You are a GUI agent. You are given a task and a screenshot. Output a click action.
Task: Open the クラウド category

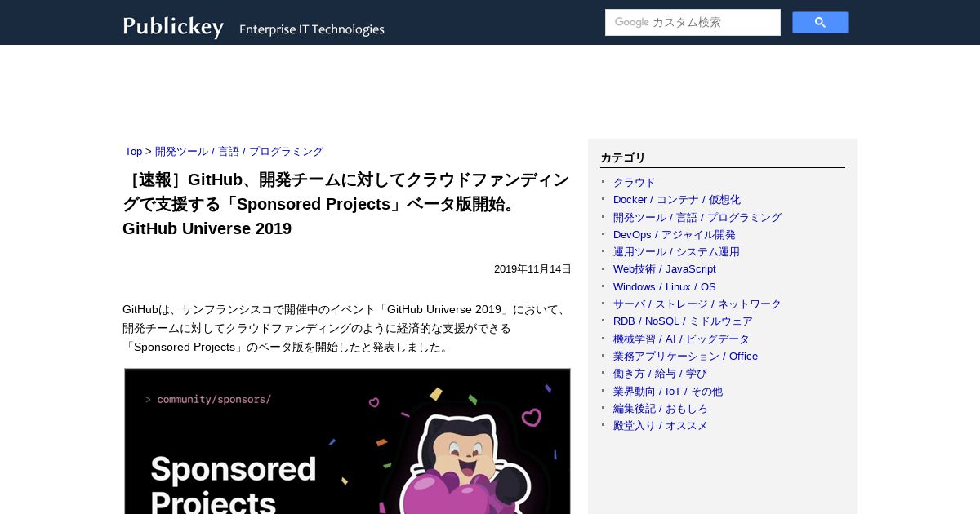coord(635,183)
